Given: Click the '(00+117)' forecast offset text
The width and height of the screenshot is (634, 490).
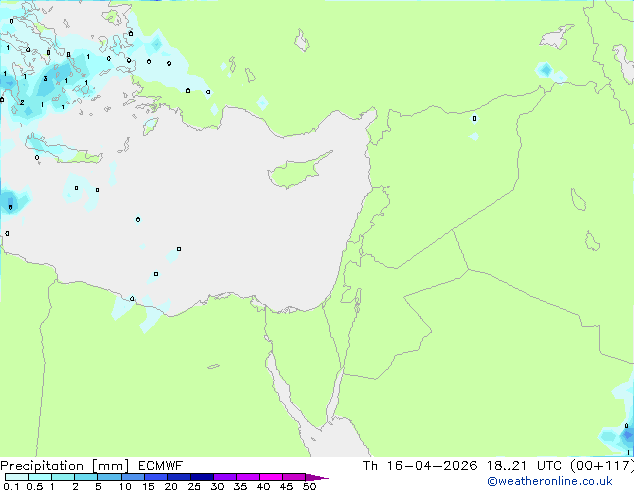Looking at the screenshot, I should 602,466.
